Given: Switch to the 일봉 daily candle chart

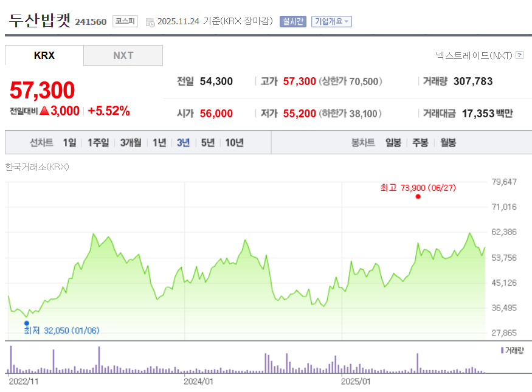Looking at the screenshot, I should click(393, 143).
